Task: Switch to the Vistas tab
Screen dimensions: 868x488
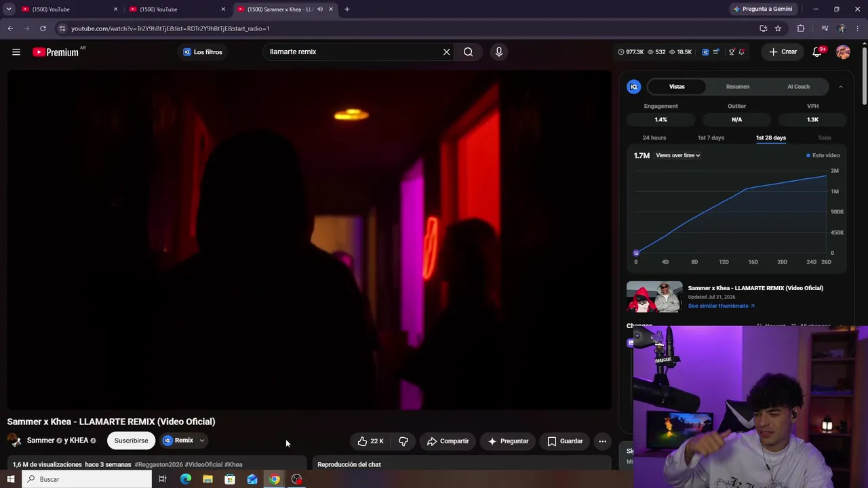Action: pyautogui.click(x=677, y=86)
